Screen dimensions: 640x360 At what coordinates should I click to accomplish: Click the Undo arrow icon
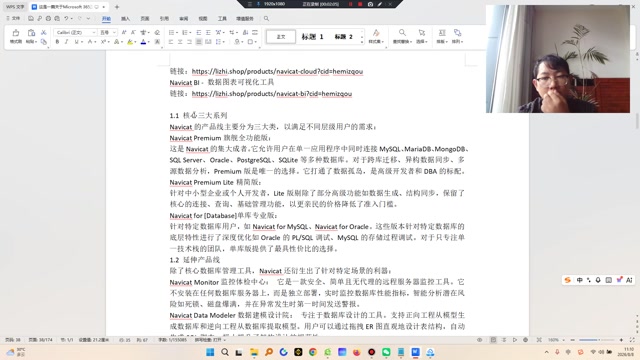tap(66, 18)
